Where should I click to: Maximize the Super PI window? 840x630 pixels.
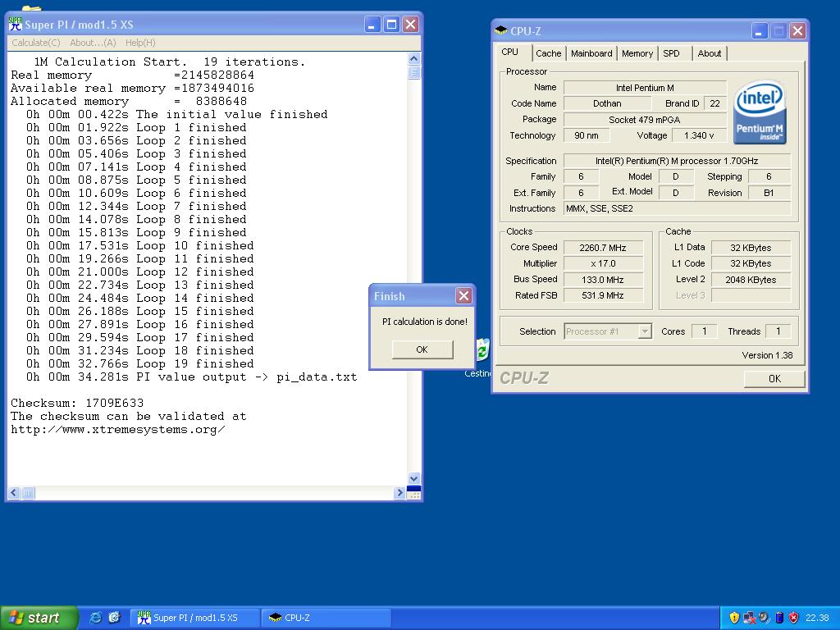391,24
